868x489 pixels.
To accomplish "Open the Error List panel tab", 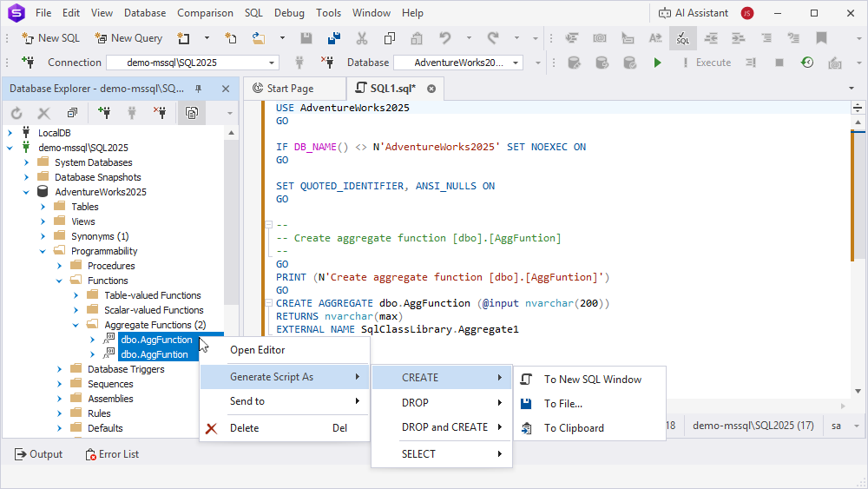I will (x=112, y=454).
